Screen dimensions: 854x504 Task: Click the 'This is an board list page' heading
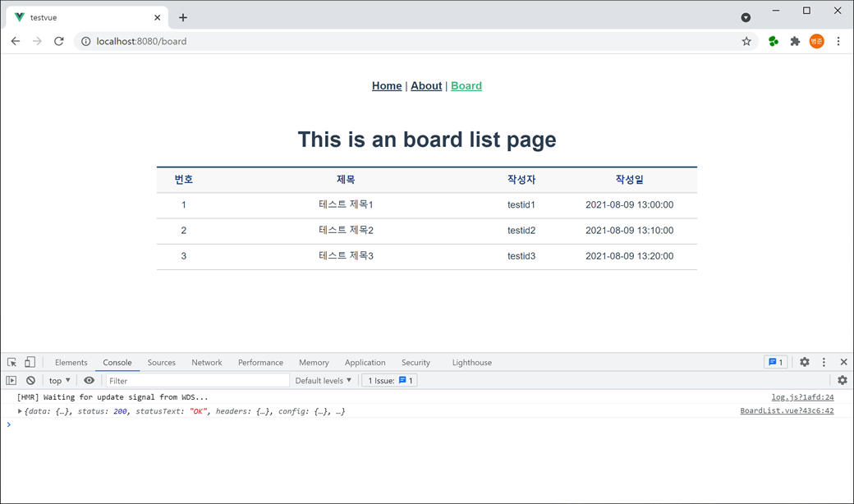427,140
